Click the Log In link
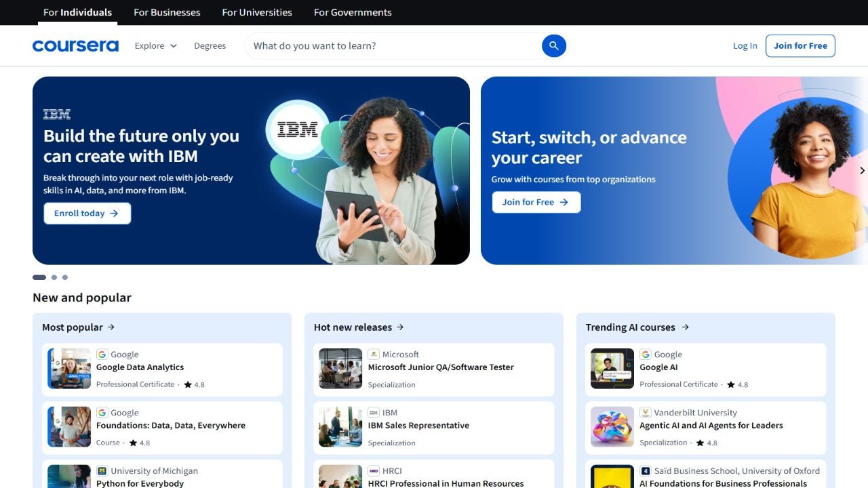 745,46
